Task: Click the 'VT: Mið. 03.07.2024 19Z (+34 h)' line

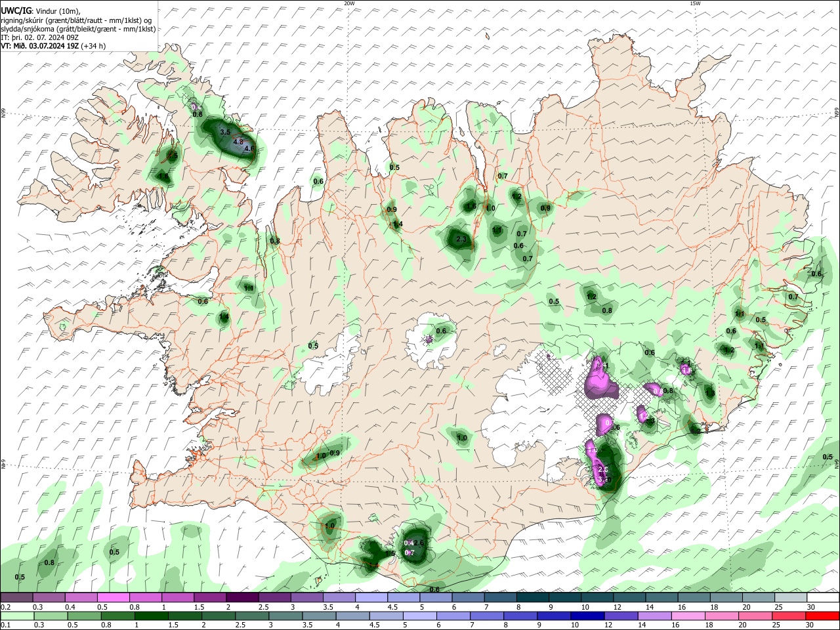Action: coord(53,46)
